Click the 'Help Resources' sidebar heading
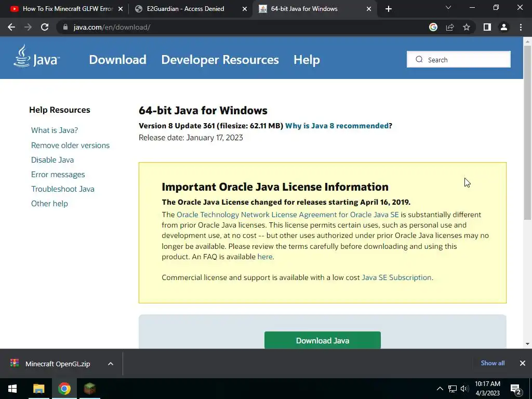This screenshot has width=532, height=399. tap(60, 110)
